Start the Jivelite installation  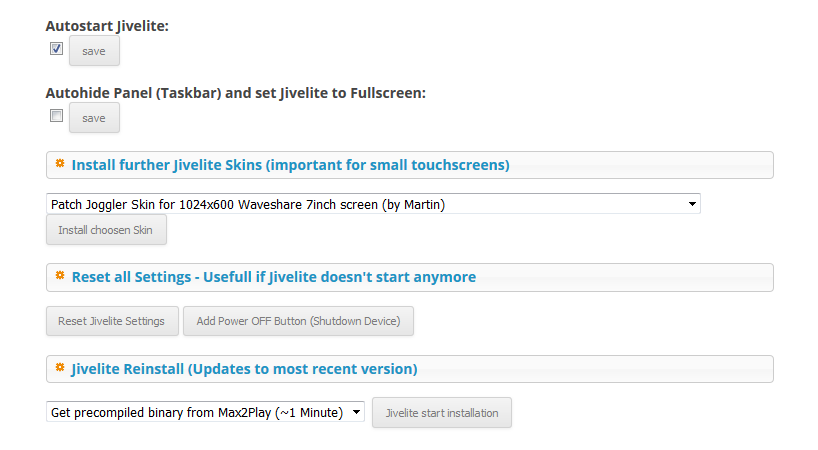[442, 412]
